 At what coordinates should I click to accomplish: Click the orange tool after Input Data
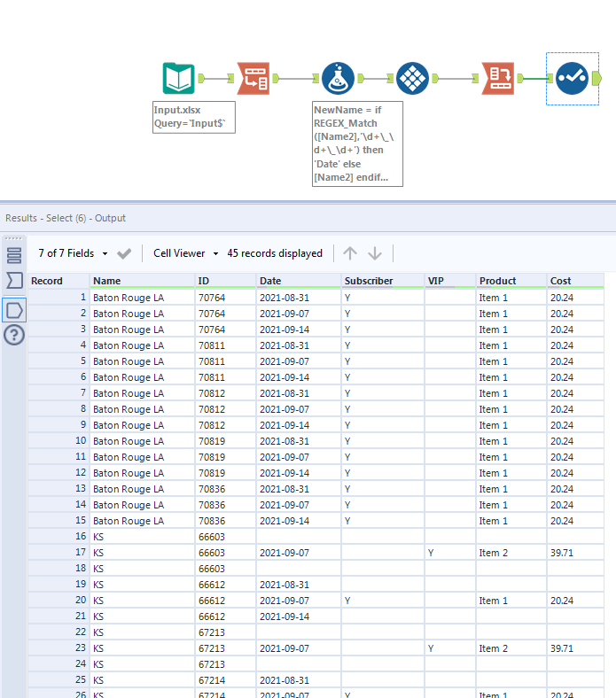tap(253, 79)
